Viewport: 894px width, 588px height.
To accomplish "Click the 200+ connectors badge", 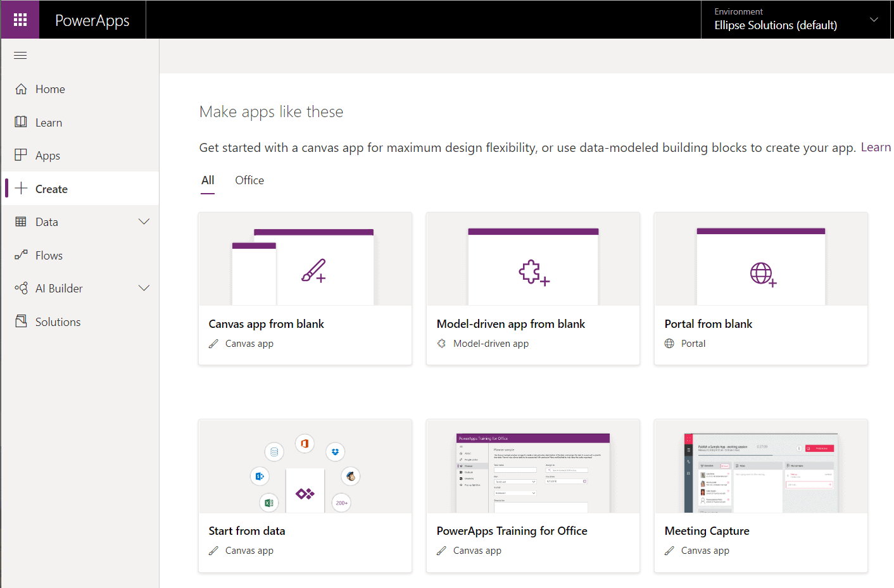I will 341,503.
